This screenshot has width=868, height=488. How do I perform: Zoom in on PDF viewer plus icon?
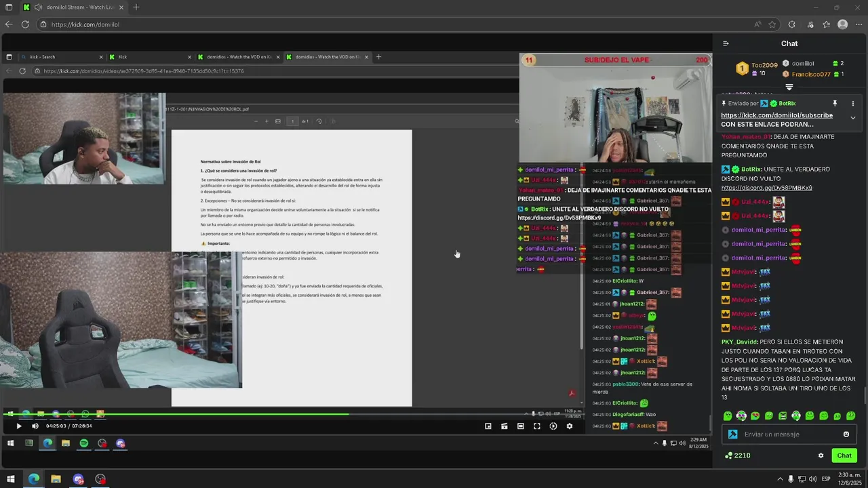click(x=267, y=121)
